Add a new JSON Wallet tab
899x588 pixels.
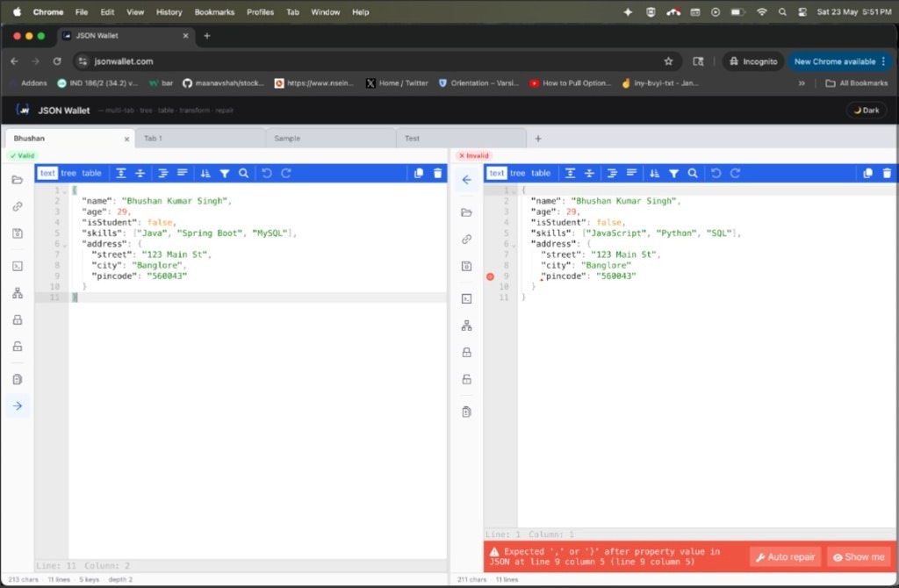pos(538,138)
